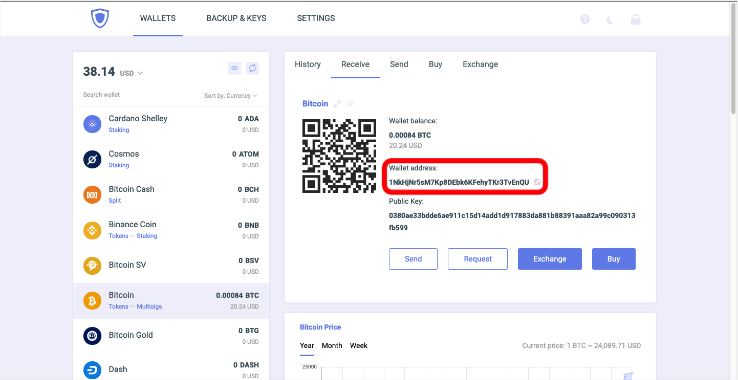
Task: Click Multisigs link under Bitcoin
Action: pos(149,307)
